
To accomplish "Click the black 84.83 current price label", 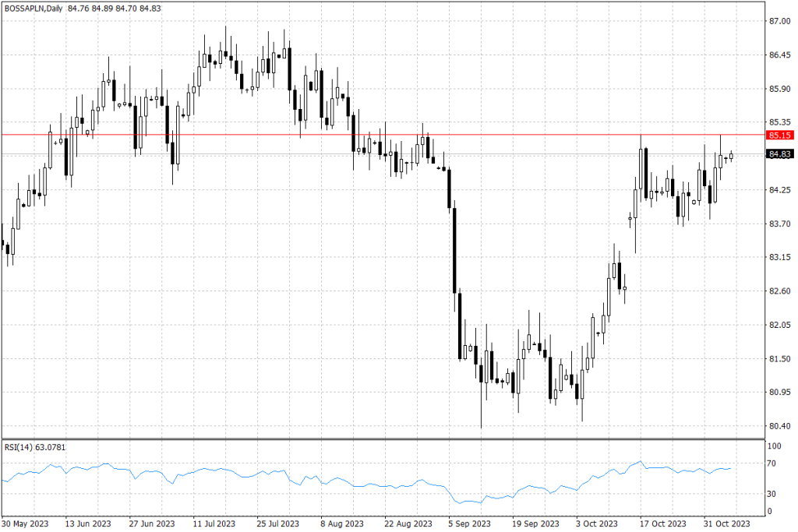I will [x=779, y=154].
